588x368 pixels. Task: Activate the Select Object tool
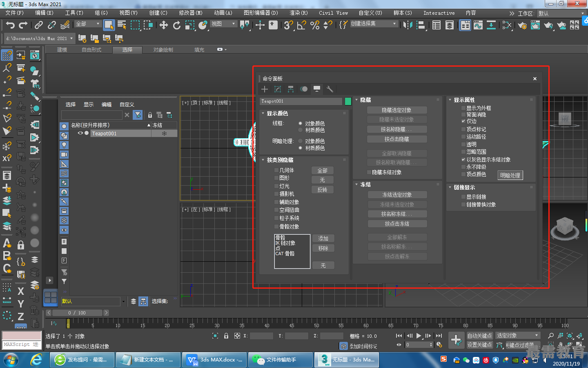(109, 25)
